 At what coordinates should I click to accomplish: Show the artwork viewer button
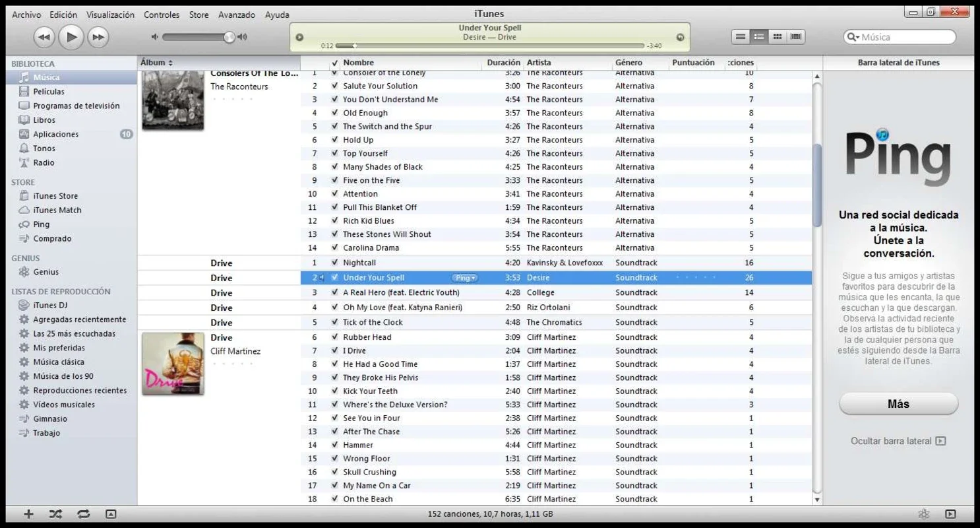[x=111, y=514]
